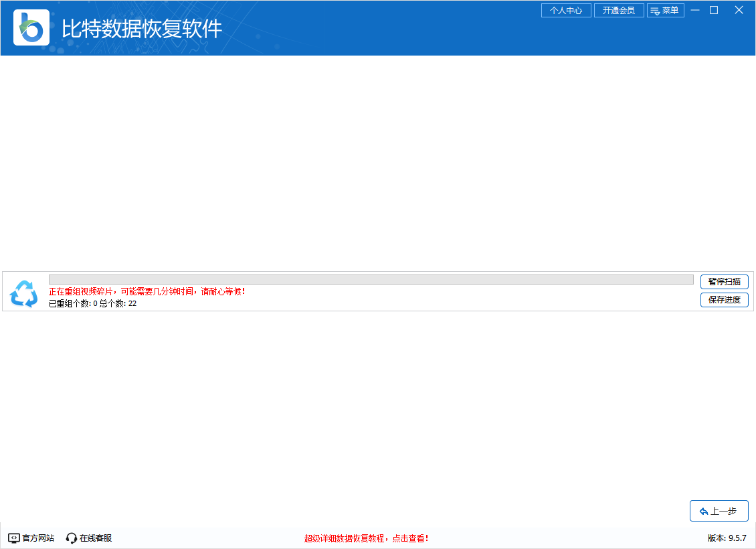Close the recovery software window
The height and width of the screenshot is (549, 756).
(x=739, y=10)
